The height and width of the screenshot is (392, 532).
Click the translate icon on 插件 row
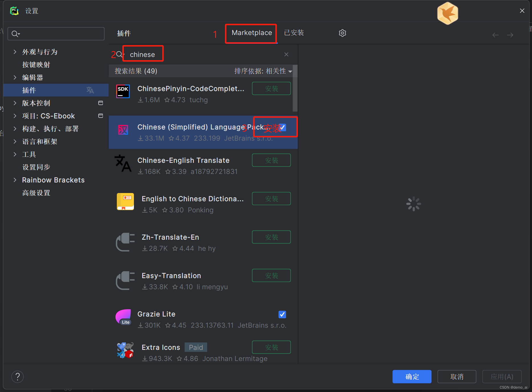[90, 90]
